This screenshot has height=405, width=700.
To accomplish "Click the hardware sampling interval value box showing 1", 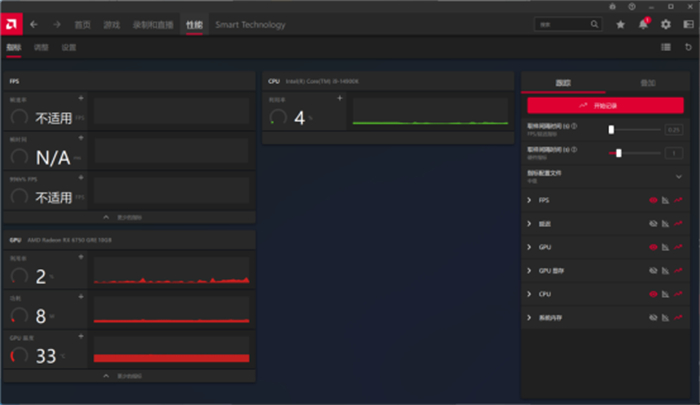I will point(674,153).
